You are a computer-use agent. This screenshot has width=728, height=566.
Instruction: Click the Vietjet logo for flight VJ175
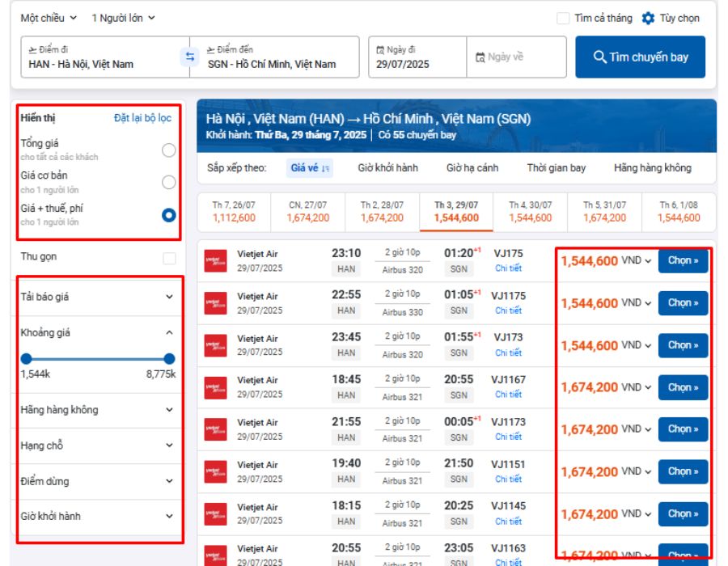point(216,260)
